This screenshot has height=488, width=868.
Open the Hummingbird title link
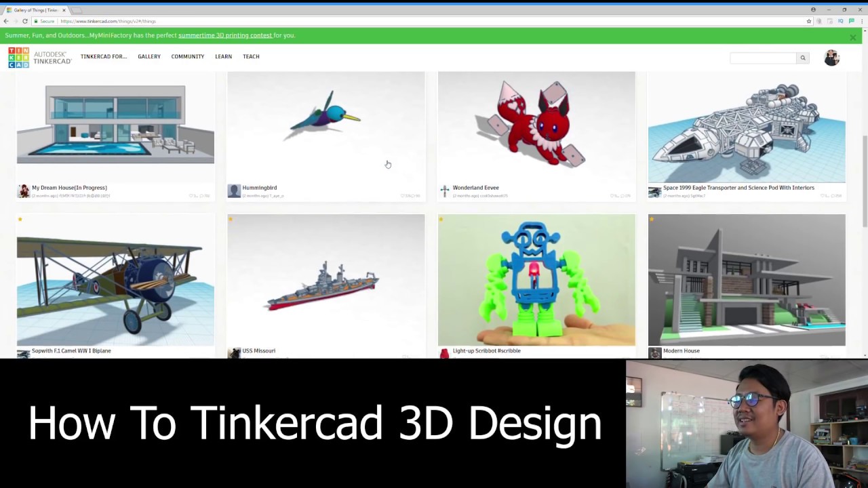(x=260, y=188)
